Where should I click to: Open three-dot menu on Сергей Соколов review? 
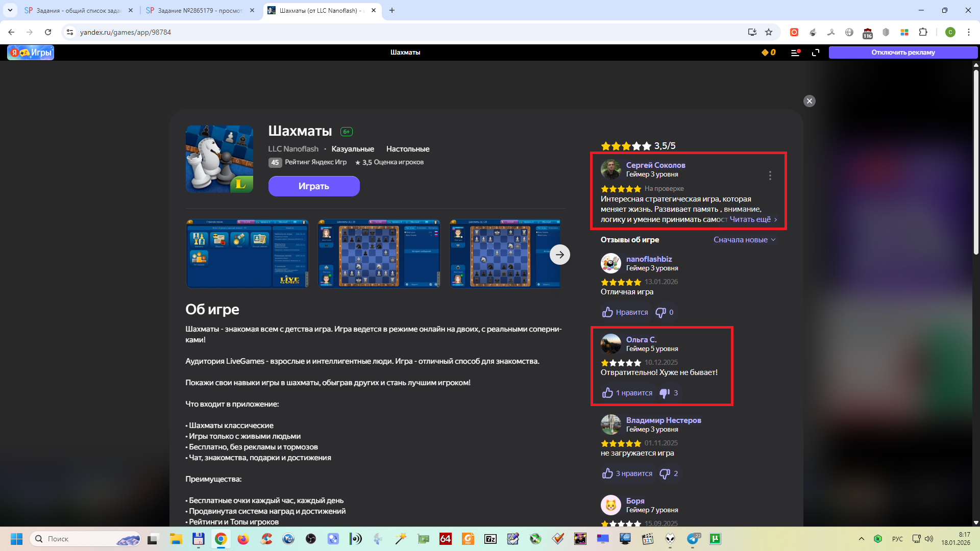pyautogui.click(x=770, y=176)
